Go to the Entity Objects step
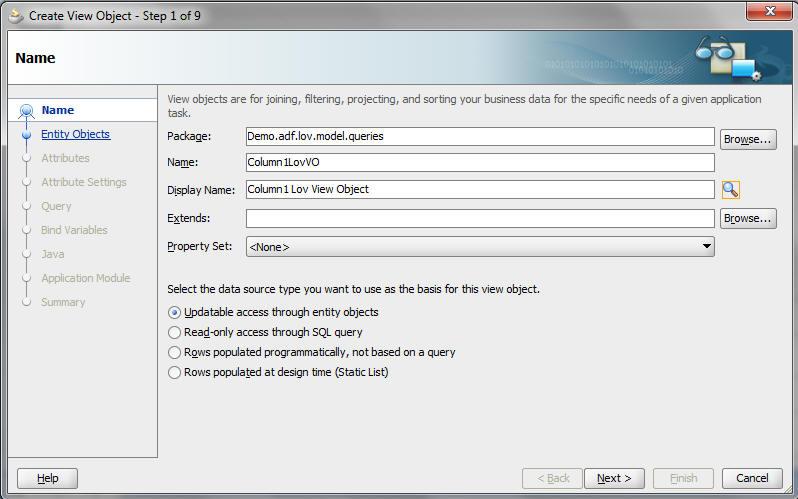Viewport: 798px width, 499px height. point(75,134)
